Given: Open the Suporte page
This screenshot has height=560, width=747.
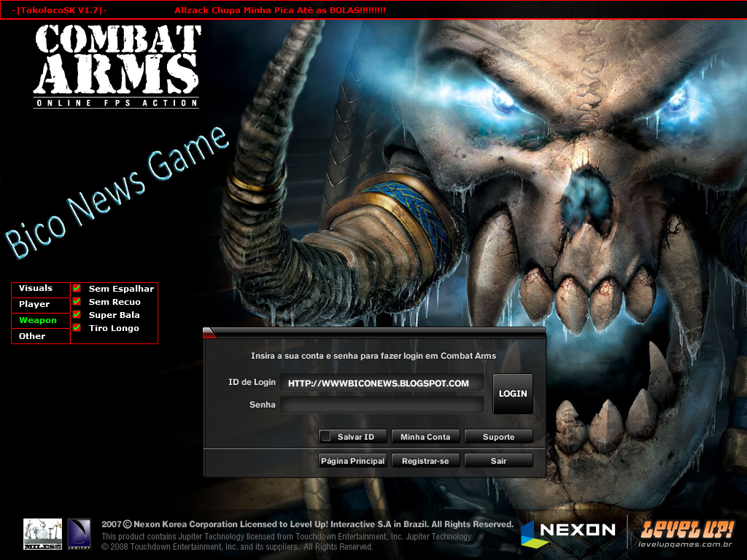Looking at the screenshot, I should (498, 437).
